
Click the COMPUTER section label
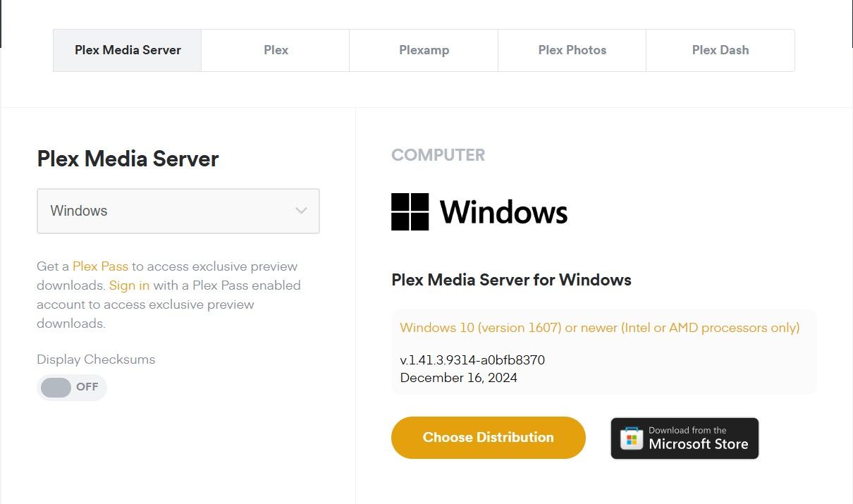pos(438,155)
